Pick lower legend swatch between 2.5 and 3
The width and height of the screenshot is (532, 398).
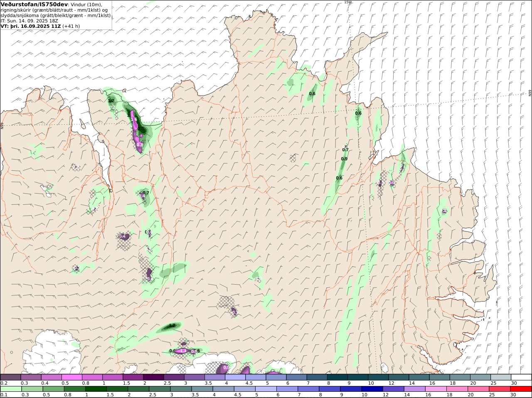[159, 389]
